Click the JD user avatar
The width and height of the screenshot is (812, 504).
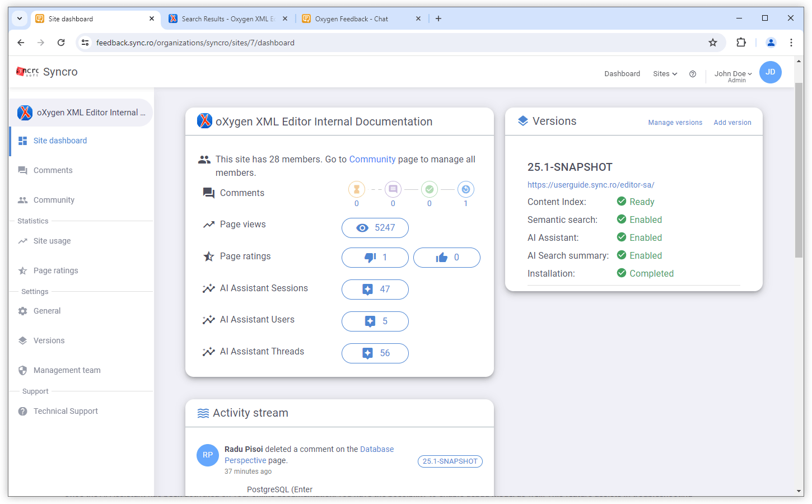[771, 72]
